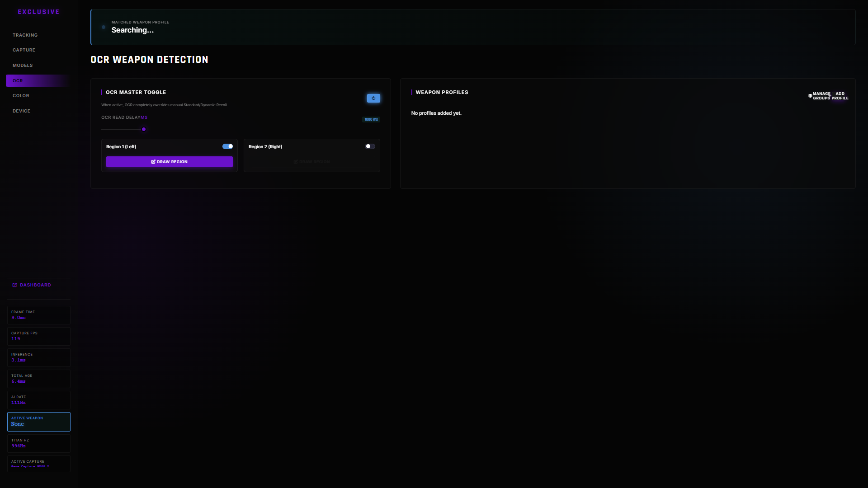The height and width of the screenshot is (488, 868).
Task: Enable the Region 2 (Right) toggle
Action: pyautogui.click(x=370, y=146)
